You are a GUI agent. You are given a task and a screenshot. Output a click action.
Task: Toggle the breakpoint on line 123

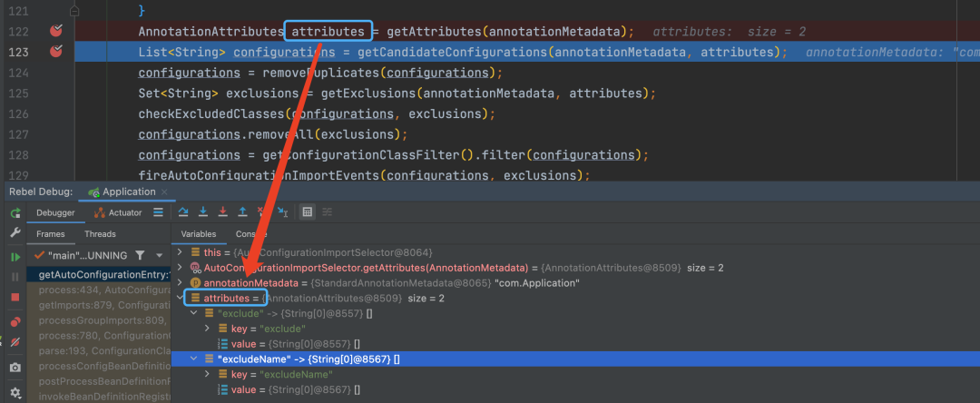point(56,51)
